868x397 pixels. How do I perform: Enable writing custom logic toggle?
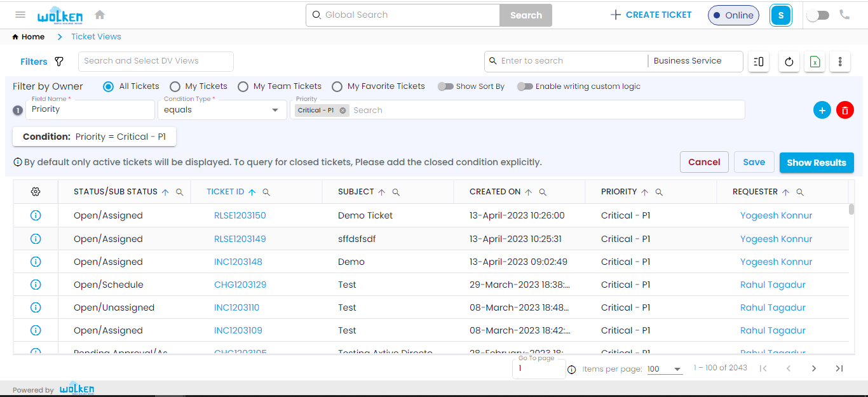coord(526,86)
